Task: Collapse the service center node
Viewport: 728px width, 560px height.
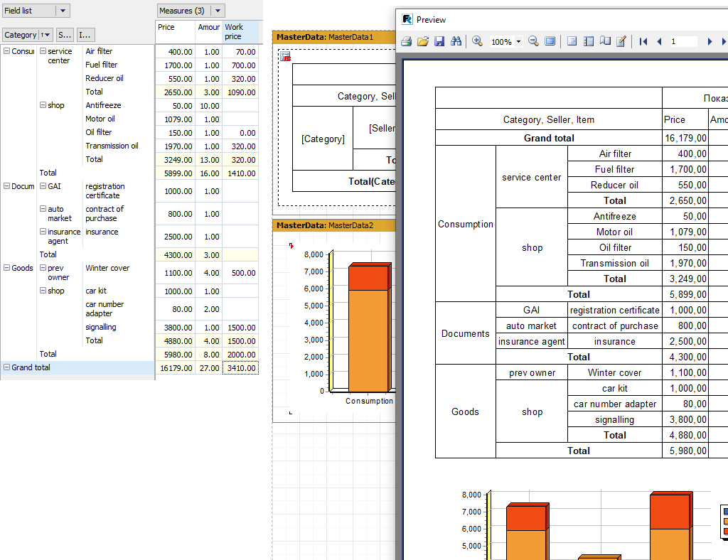Action: (x=43, y=51)
